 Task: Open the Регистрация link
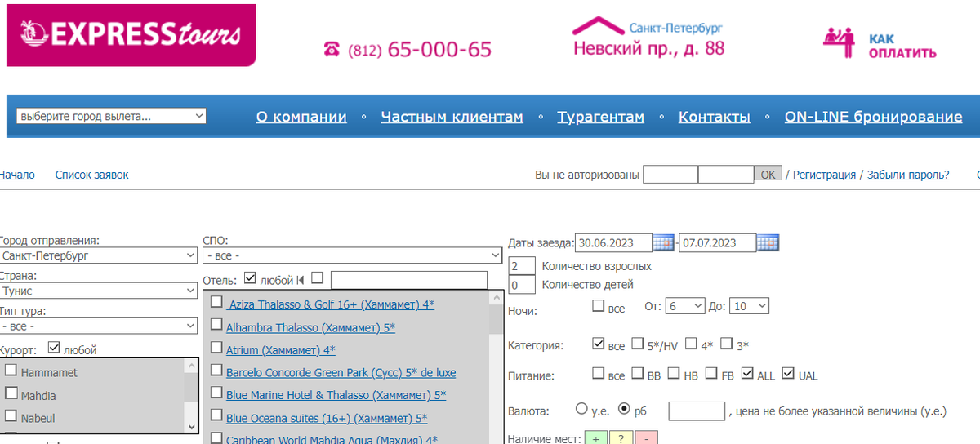(824, 175)
